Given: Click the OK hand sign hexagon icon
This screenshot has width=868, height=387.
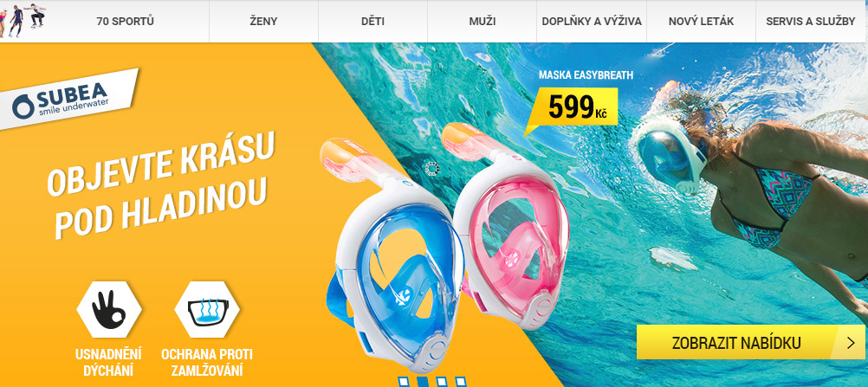Looking at the screenshot, I should (109, 309).
